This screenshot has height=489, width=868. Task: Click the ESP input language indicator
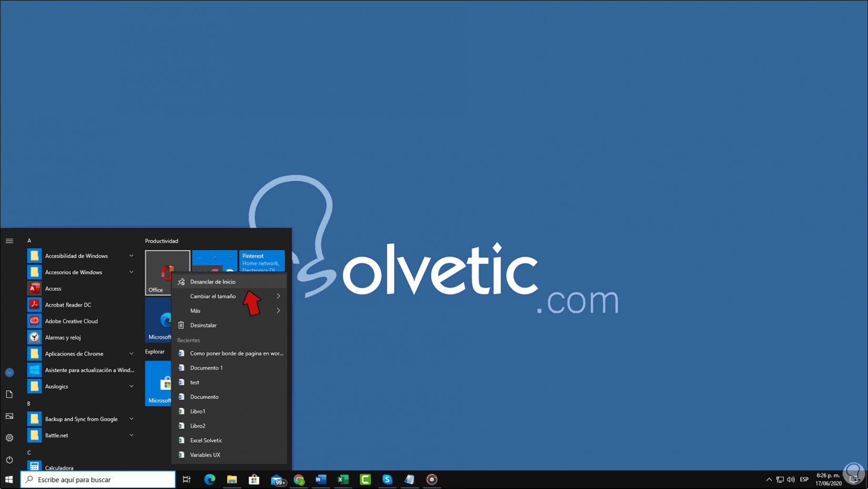(804, 480)
